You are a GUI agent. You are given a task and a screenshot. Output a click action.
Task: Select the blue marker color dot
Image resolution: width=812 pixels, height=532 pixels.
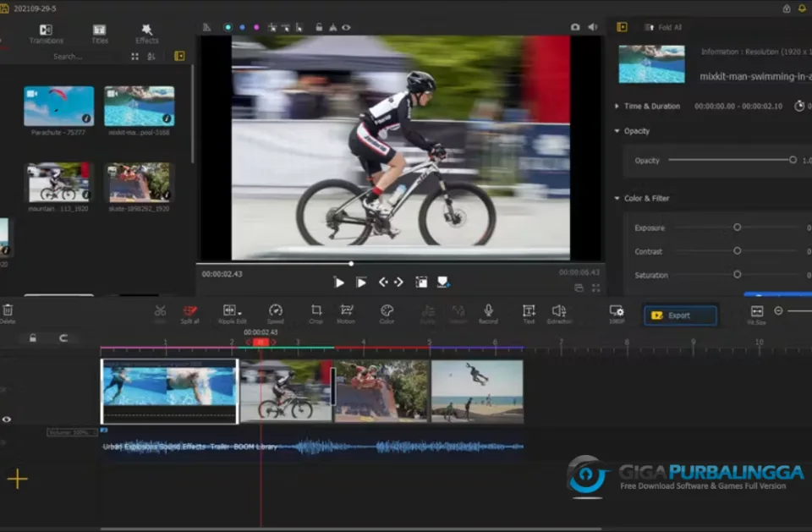[x=242, y=27]
